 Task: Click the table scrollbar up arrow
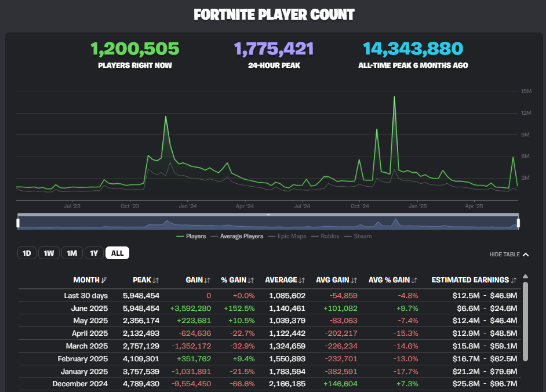coord(526,277)
